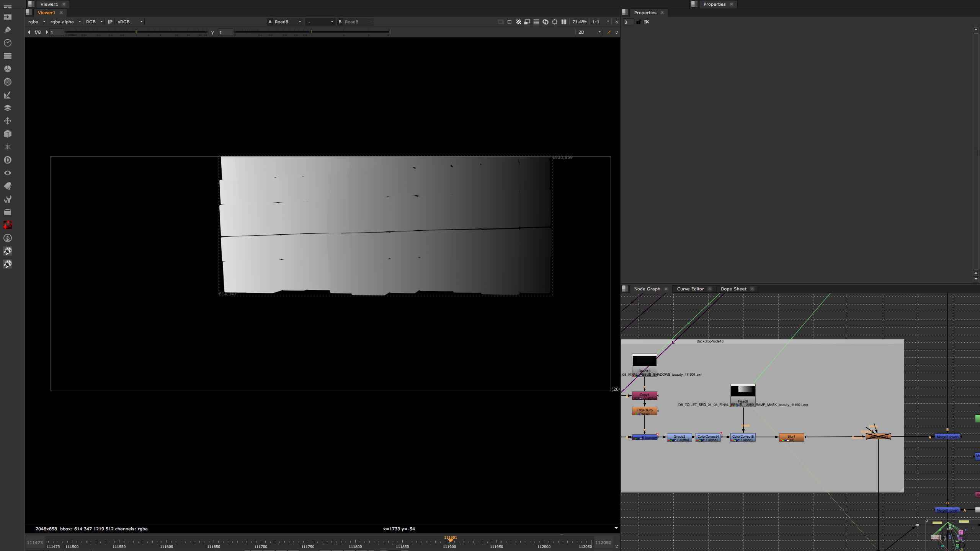Click the region of interest crosshair icon

555,22
